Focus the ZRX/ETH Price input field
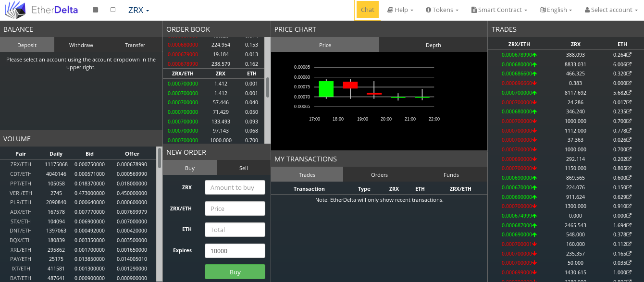644x282 pixels. (235, 208)
